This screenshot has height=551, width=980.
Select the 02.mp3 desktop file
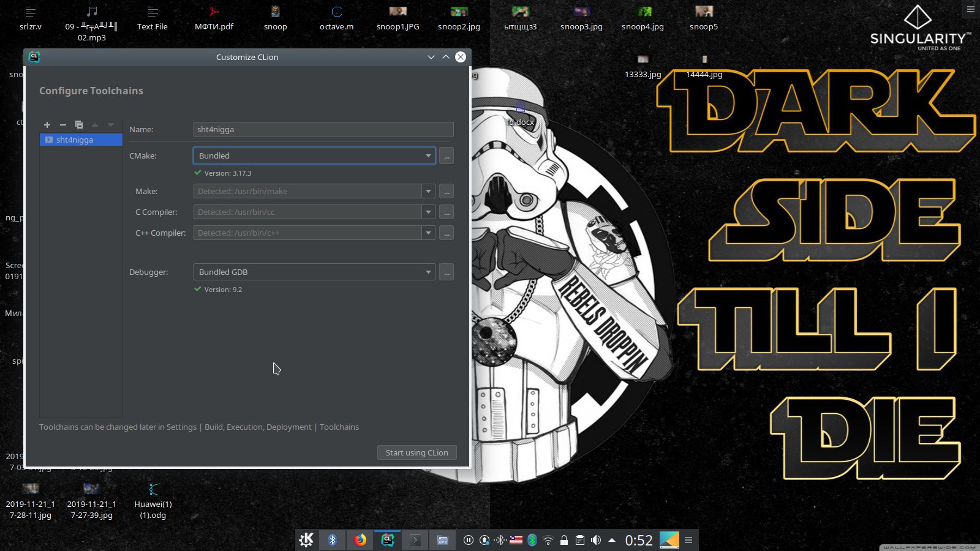click(92, 23)
